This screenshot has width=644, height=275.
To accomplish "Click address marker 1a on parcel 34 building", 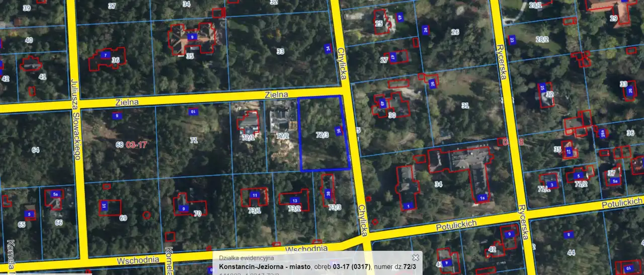I will point(482,197).
